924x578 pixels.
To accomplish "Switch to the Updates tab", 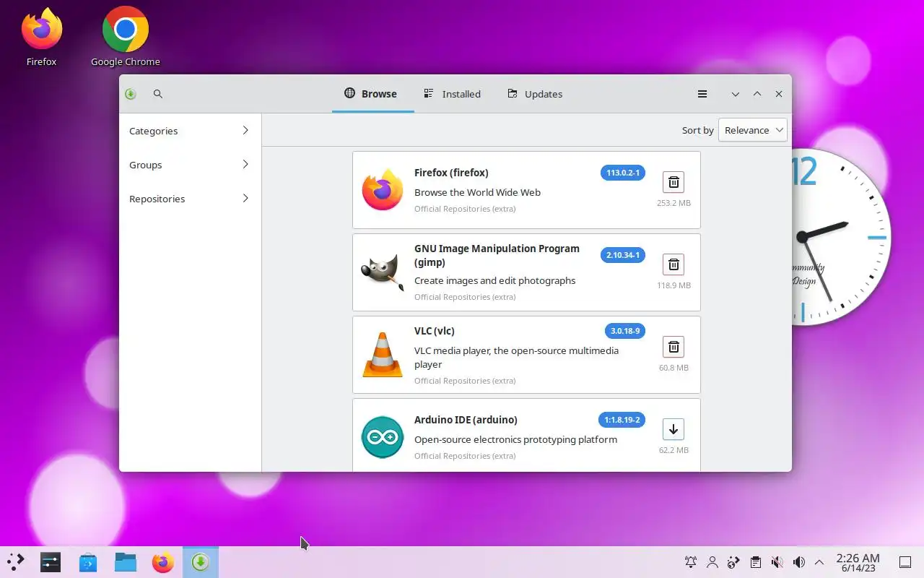I will point(536,94).
